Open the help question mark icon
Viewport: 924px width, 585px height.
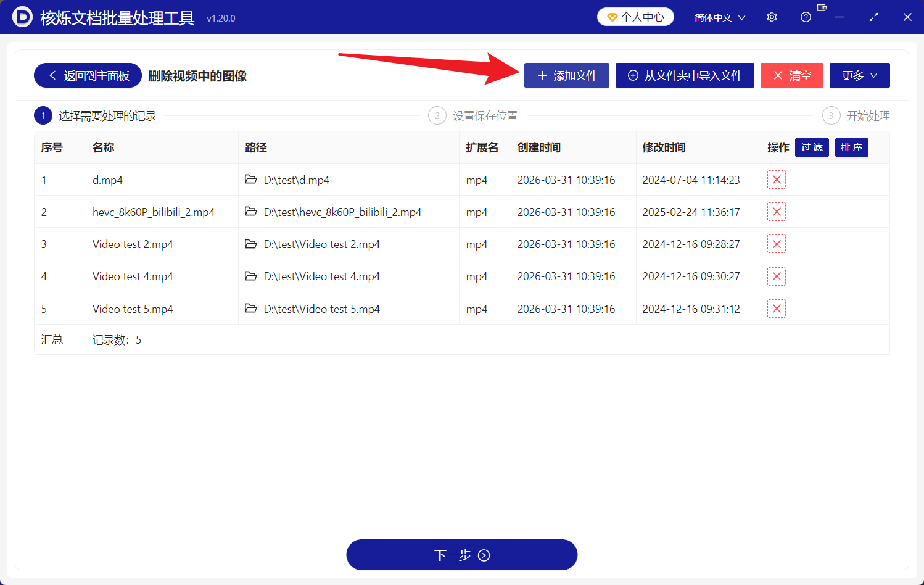805,17
